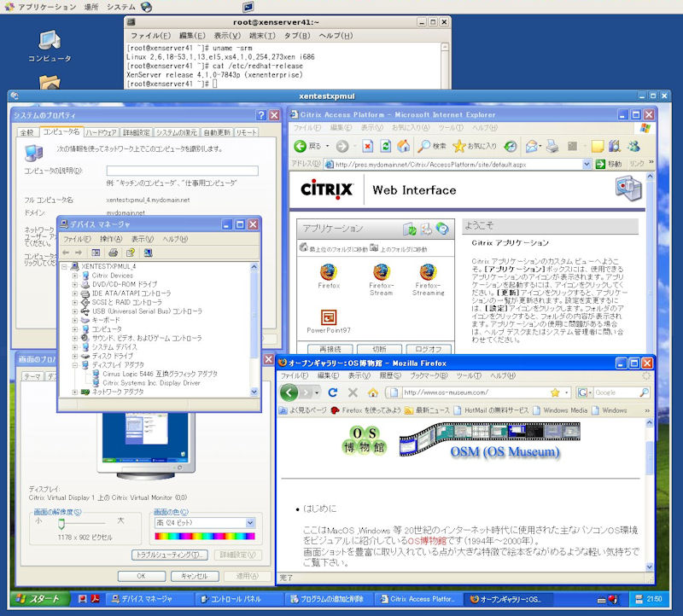Expand the キーボード node
The height and width of the screenshot is (616, 683).
pyautogui.click(x=75, y=320)
